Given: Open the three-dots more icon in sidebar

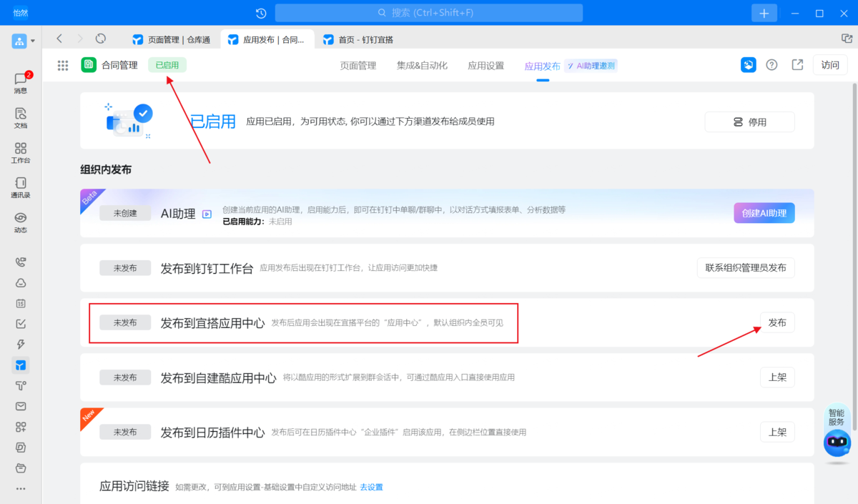Looking at the screenshot, I should point(21,489).
